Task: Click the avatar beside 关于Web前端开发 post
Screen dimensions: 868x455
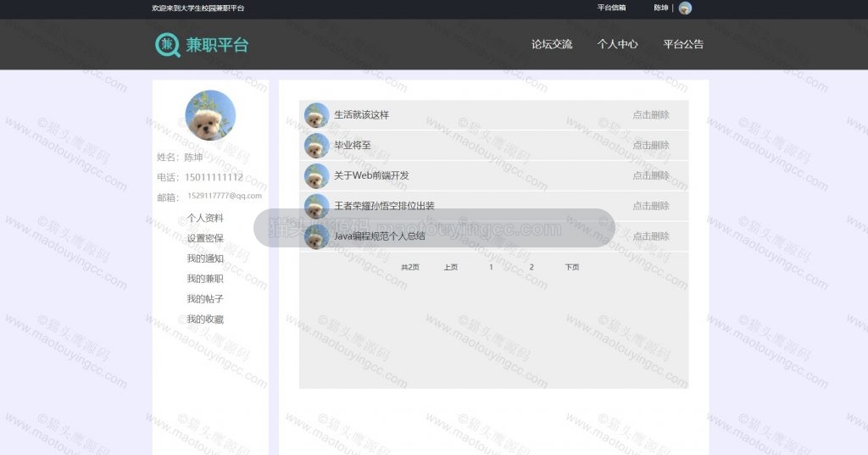Action: point(317,176)
